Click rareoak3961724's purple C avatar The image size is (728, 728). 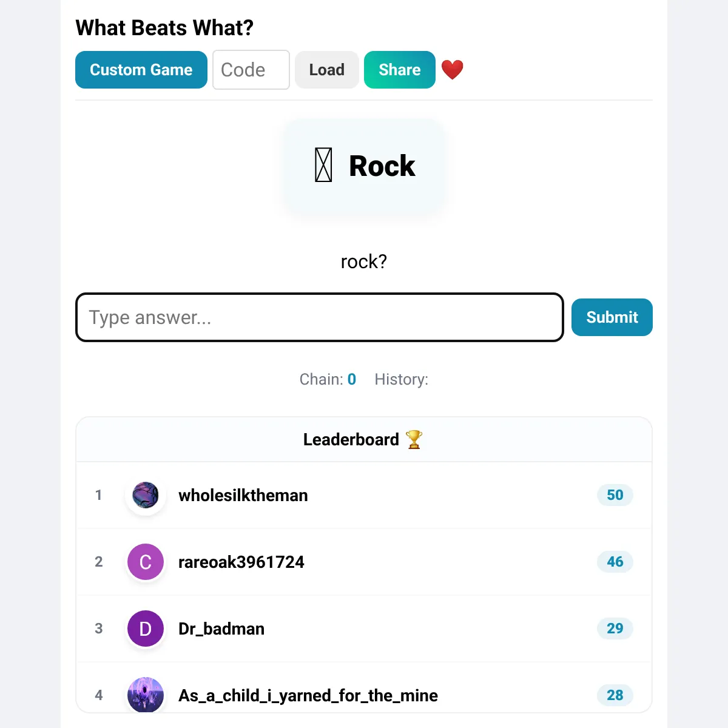(x=146, y=562)
